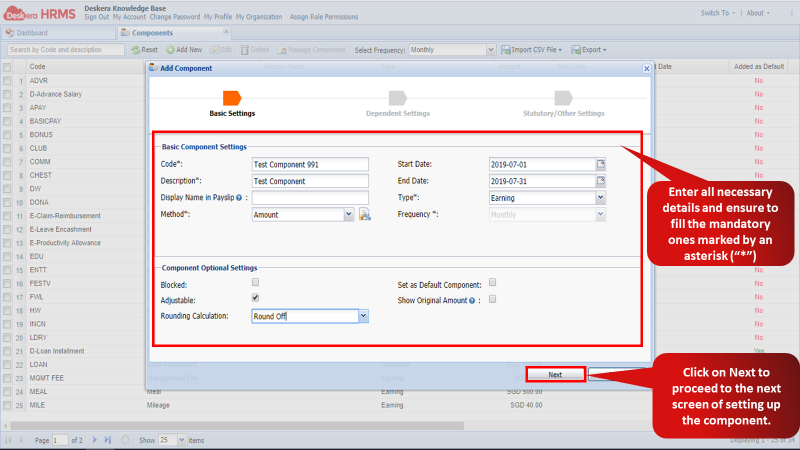The width and height of the screenshot is (800, 450).
Task: Toggle Show Original Amount checkbox
Action: click(x=492, y=299)
